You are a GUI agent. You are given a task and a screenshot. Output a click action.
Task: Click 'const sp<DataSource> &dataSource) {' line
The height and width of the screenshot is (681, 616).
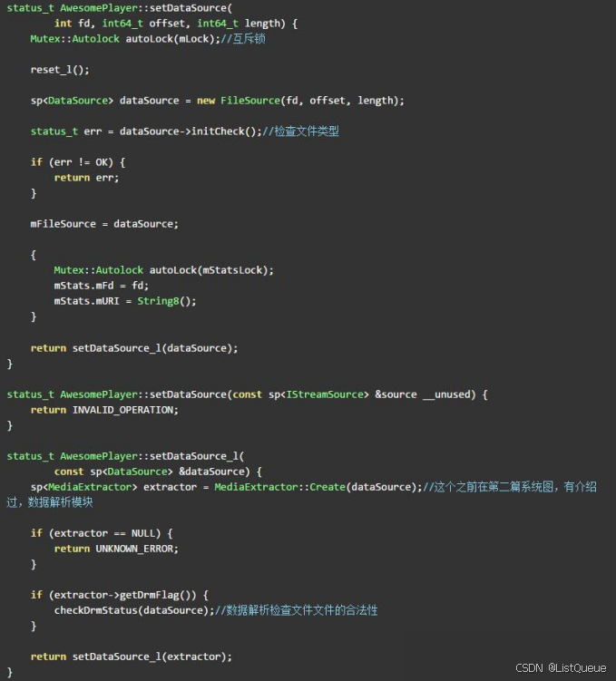point(158,472)
